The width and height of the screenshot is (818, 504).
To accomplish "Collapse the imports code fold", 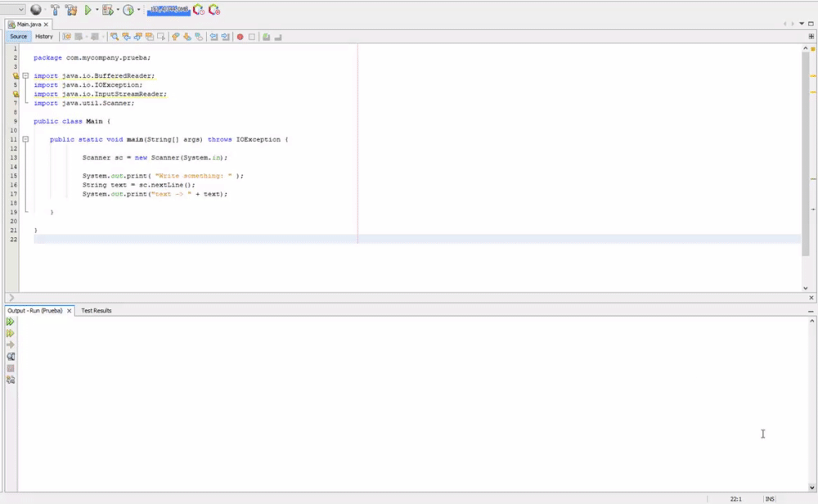I will [x=25, y=75].
